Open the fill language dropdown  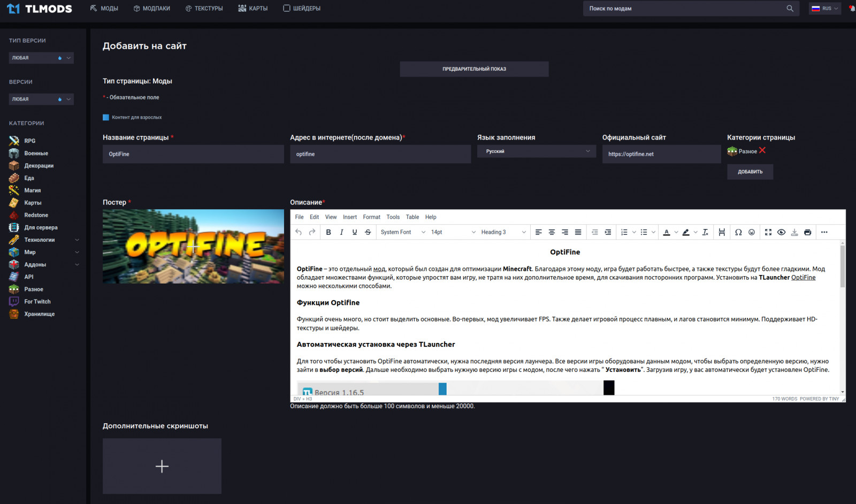pos(537,151)
